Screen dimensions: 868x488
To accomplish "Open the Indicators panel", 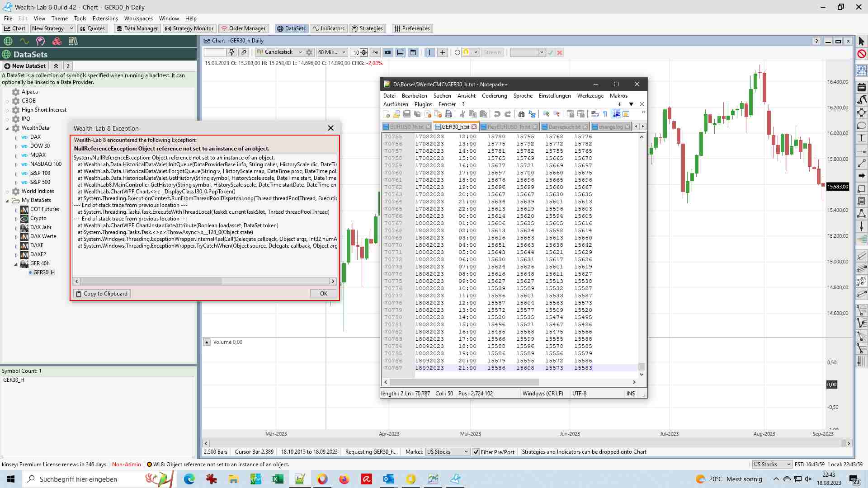I will 329,28.
